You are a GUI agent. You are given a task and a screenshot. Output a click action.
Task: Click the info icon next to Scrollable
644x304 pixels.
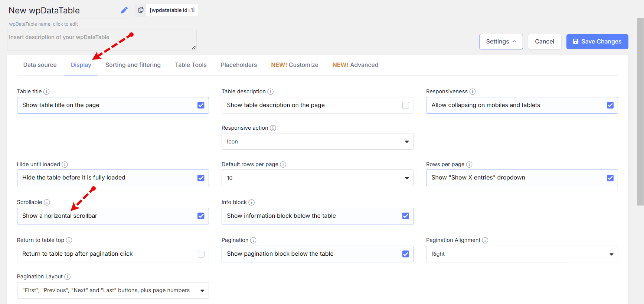[x=47, y=202]
